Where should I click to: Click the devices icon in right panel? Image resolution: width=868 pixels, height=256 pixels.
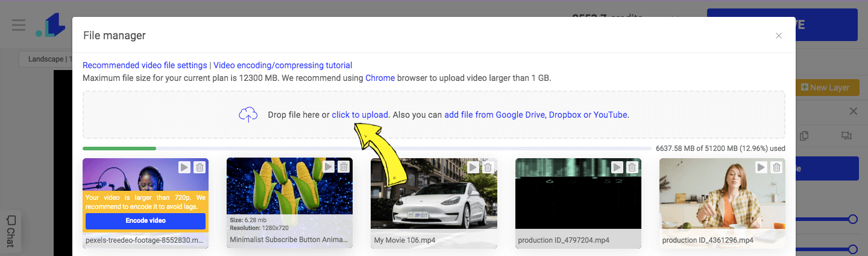(846, 136)
